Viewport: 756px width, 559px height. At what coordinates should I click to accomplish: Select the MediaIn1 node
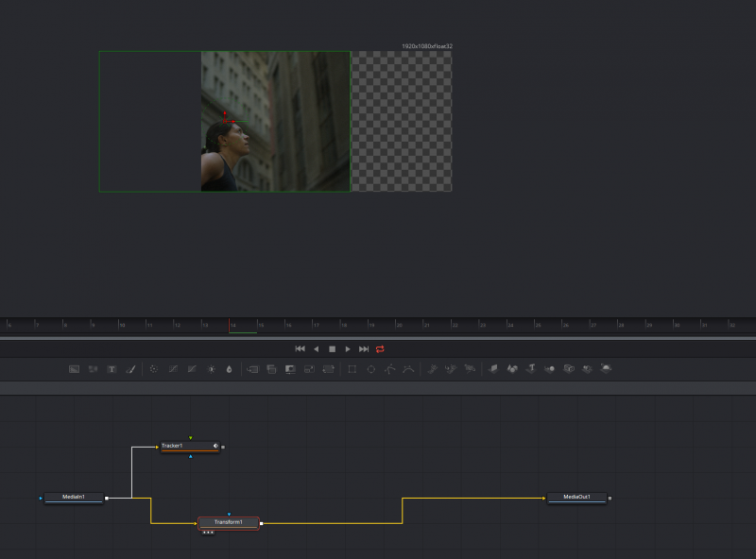[74, 497]
